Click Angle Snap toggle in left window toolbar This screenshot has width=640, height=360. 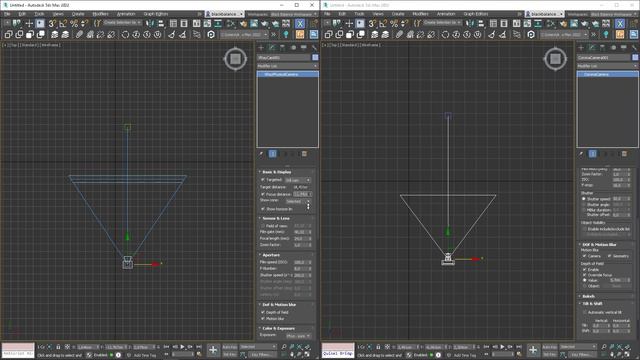click(63, 24)
